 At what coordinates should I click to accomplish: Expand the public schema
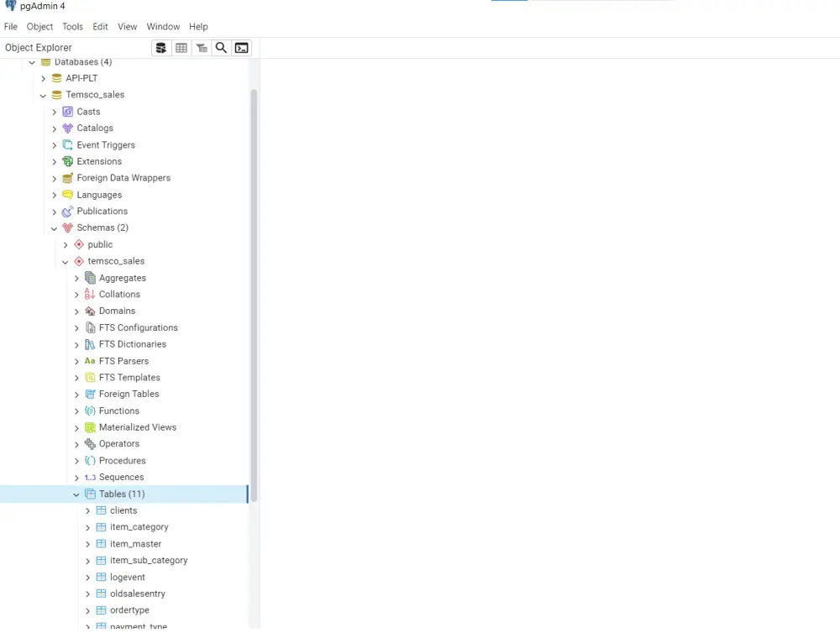click(66, 245)
